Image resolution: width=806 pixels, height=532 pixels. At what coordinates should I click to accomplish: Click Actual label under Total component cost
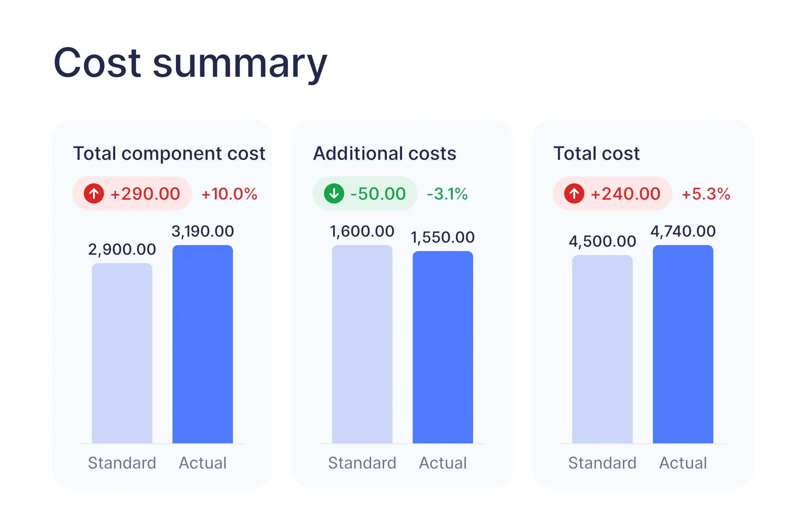click(203, 463)
